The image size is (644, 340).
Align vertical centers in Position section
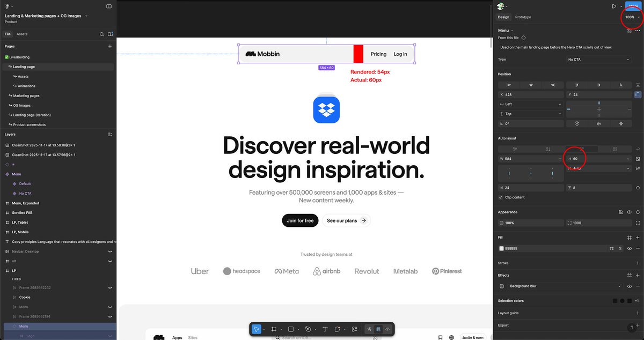[599, 85]
